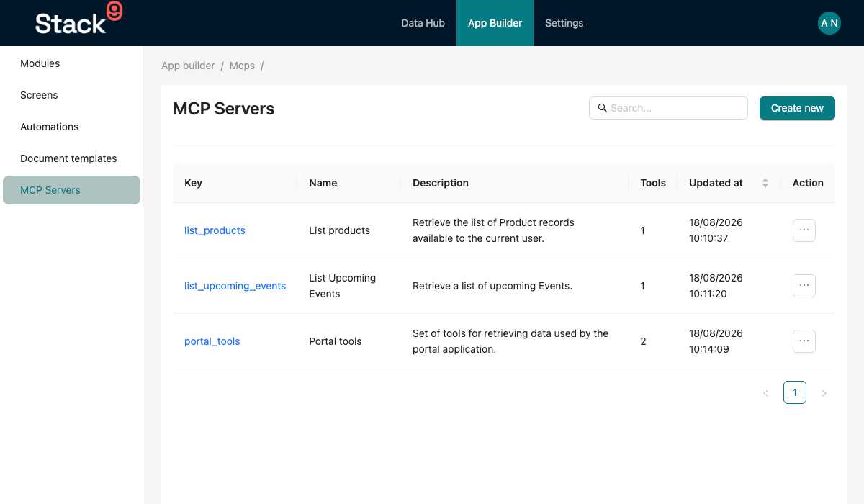Select the App Builder tab
The width and height of the screenshot is (864, 504).
495,23
